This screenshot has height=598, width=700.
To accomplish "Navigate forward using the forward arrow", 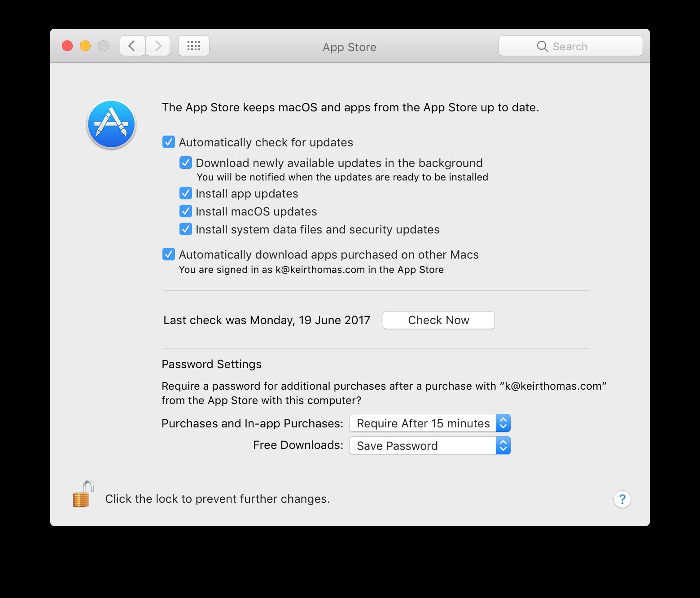I will point(158,45).
